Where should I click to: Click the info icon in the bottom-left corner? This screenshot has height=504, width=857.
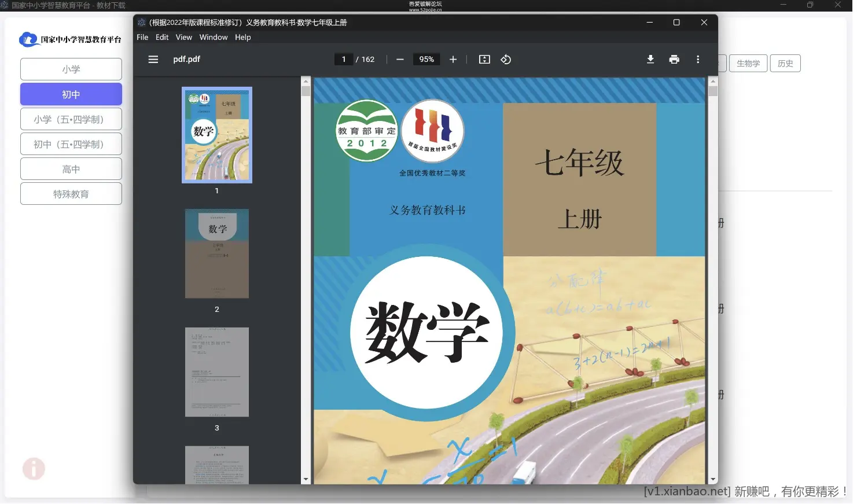coord(34,469)
